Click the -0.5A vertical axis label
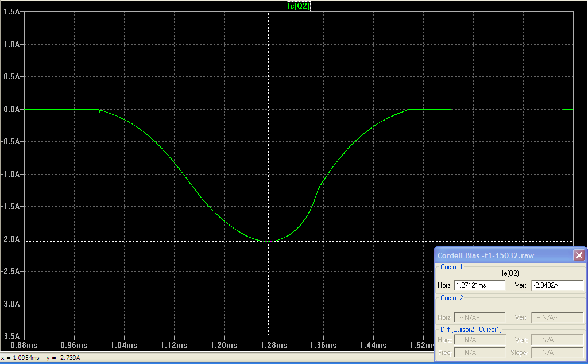 pyautogui.click(x=10, y=141)
